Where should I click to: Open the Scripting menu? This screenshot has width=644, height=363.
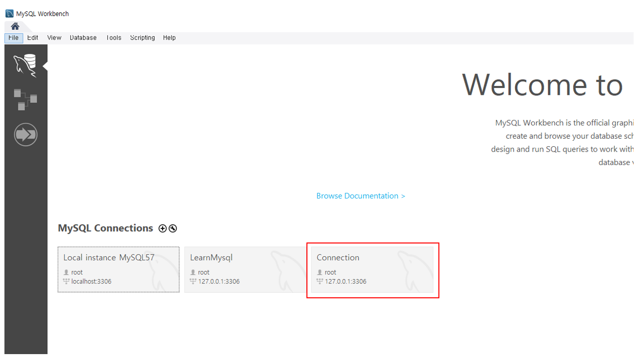[142, 38]
